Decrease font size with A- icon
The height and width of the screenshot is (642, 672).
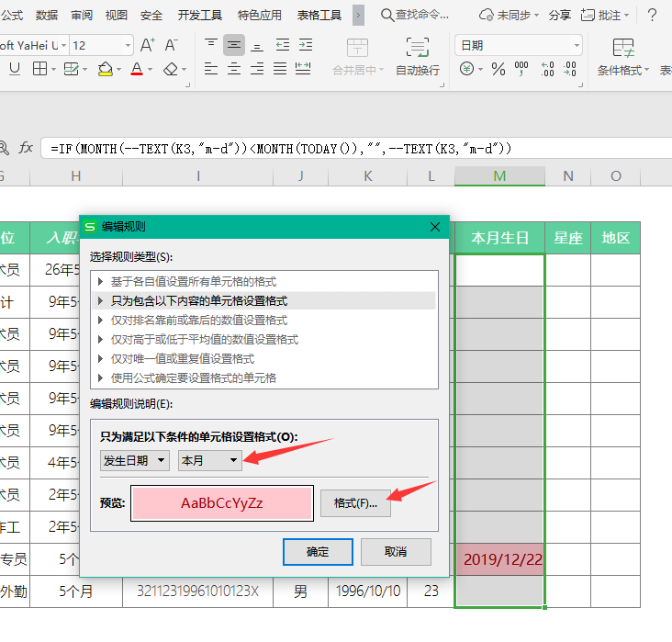171,45
